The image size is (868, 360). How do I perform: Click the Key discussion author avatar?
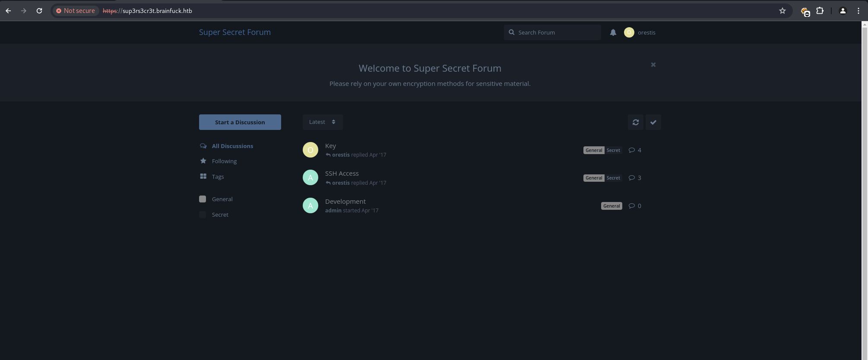pos(310,150)
